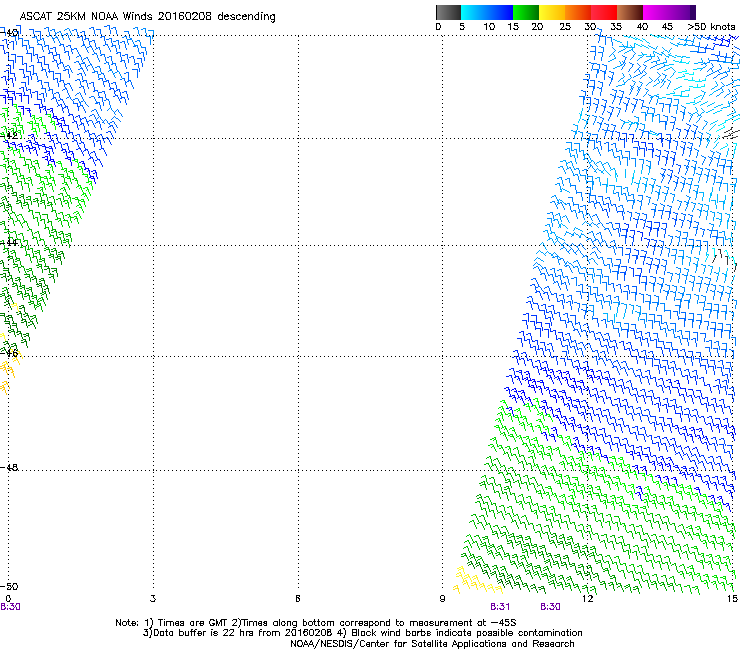Click the -42 latitude axis label

9,135
